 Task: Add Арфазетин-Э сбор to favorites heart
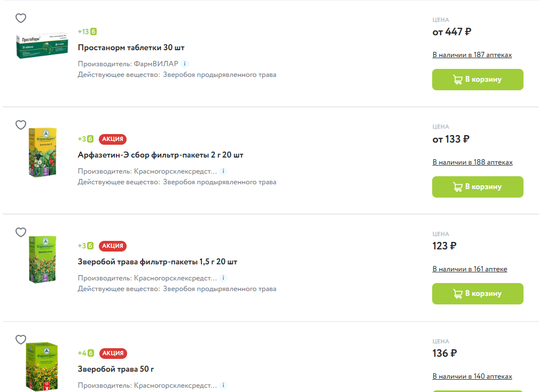[x=21, y=125]
